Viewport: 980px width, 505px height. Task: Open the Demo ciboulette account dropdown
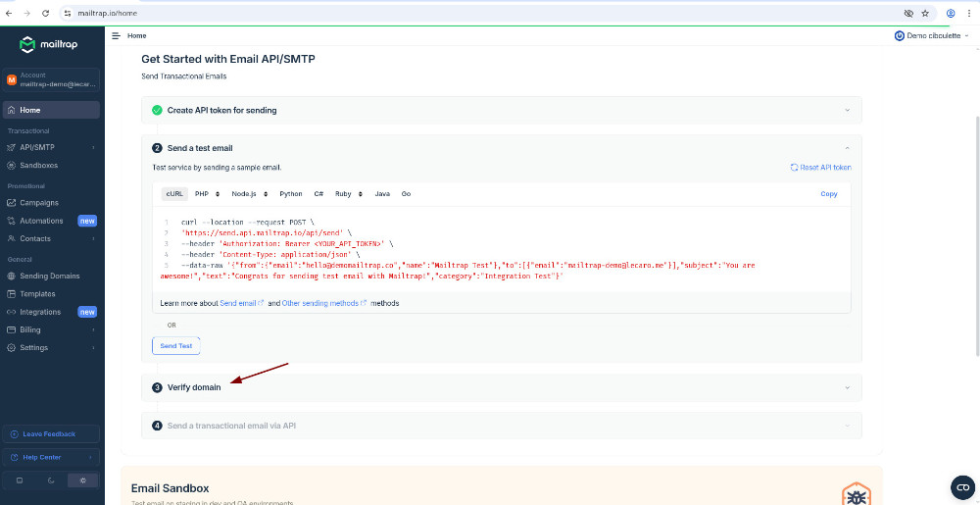tap(932, 35)
